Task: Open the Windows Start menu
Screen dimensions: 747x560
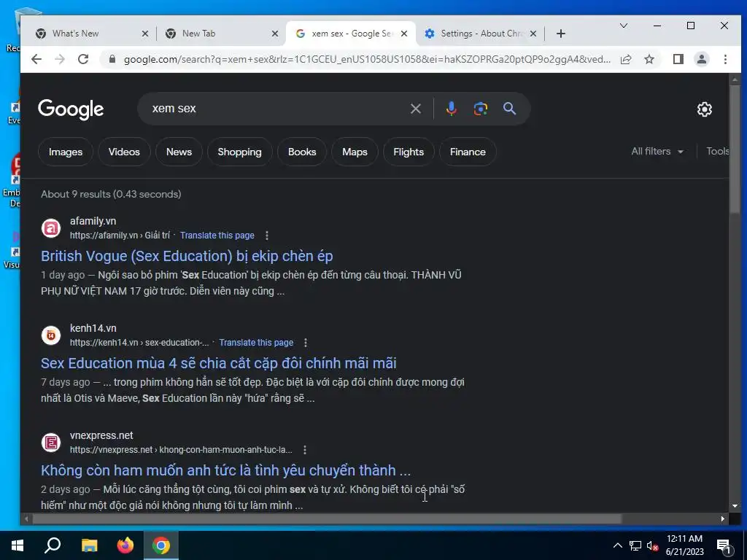Action: pos(18,545)
